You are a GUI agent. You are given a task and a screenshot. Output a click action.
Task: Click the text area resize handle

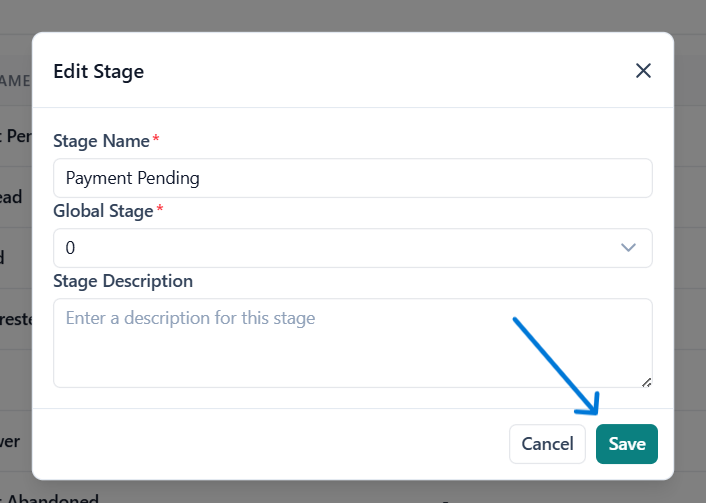click(x=646, y=381)
